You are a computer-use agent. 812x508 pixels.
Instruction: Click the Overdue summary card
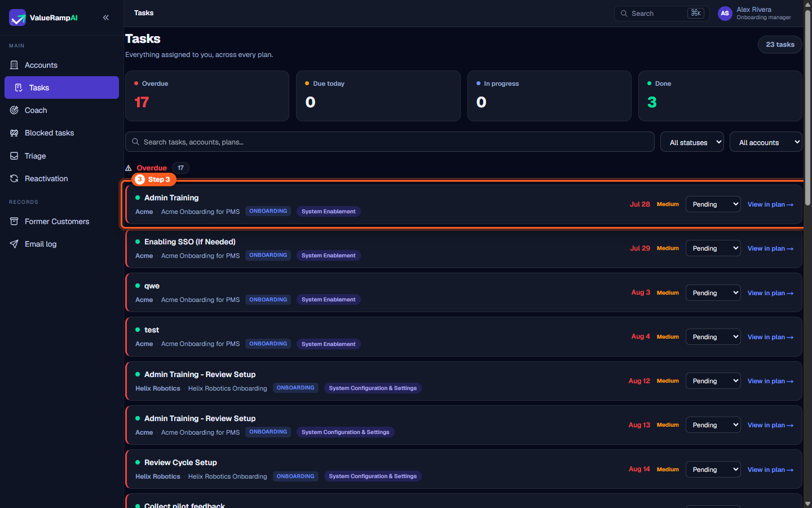point(207,96)
